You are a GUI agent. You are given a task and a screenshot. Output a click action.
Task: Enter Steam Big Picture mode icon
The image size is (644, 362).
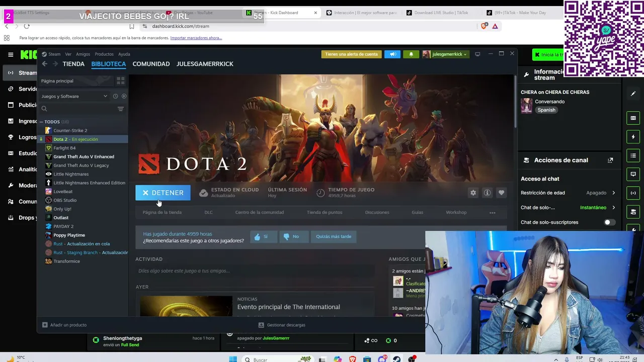[477, 54]
